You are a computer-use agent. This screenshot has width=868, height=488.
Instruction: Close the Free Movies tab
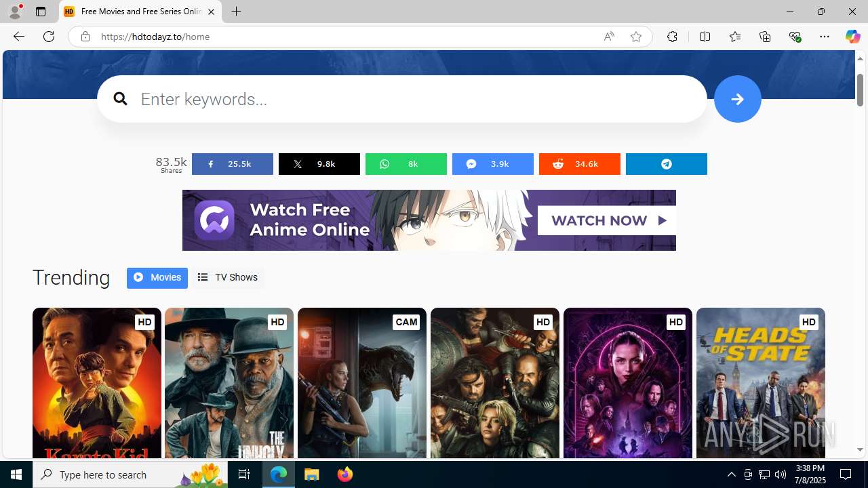coord(211,12)
